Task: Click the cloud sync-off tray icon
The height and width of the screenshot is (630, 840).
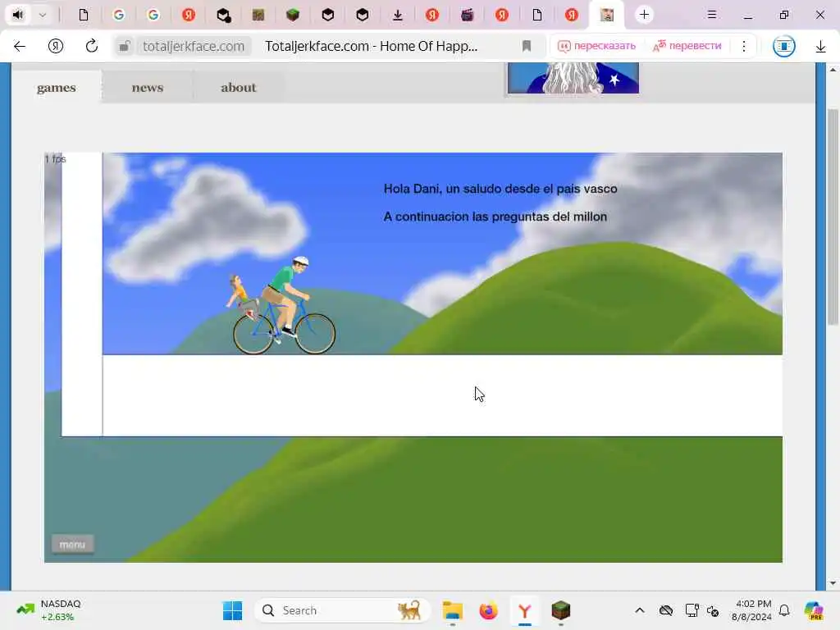Action: [x=666, y=610]
